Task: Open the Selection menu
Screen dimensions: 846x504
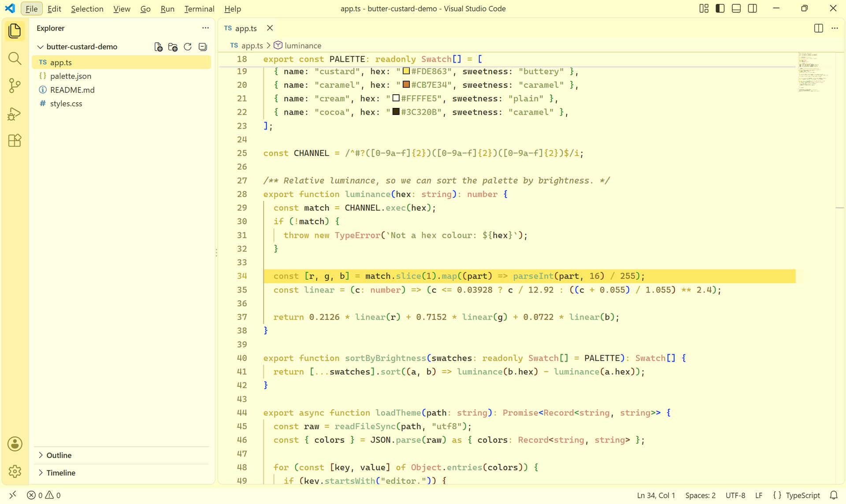Action: 87,9
